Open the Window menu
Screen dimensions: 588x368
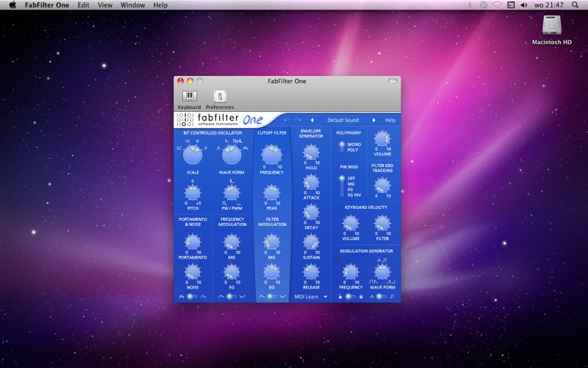tap(133, 5)
